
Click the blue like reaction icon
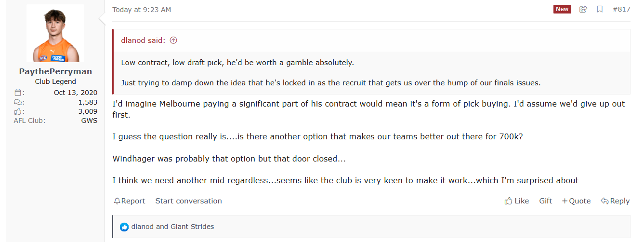(124, 227)
